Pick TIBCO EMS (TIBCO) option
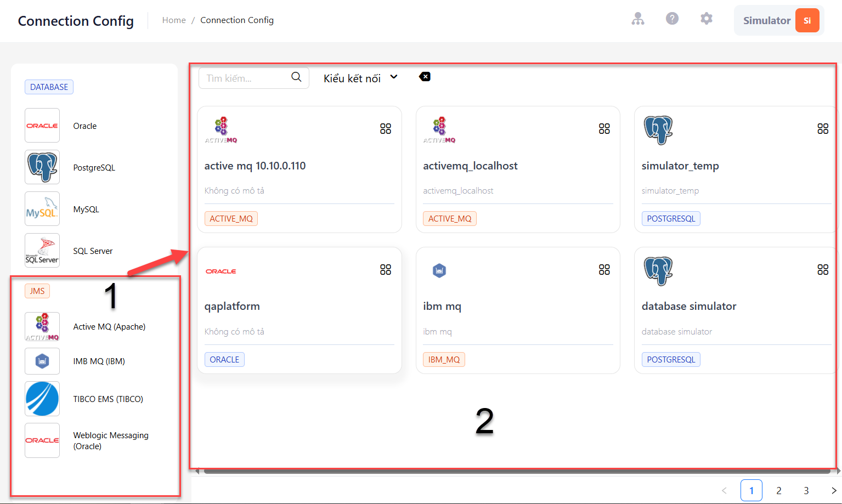The height and width of the screenshot is (504, 842). pyautogui.click(x=108, y=399)
